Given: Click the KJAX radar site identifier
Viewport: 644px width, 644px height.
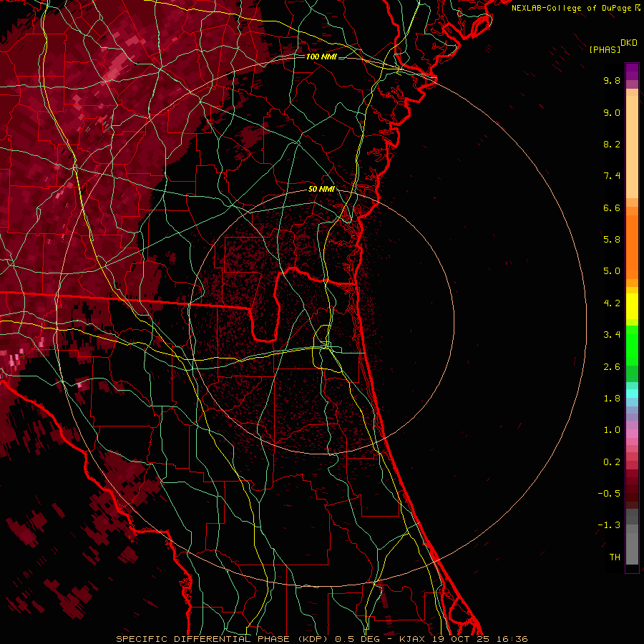Looking at the screenshot, I should pos(414,639).
